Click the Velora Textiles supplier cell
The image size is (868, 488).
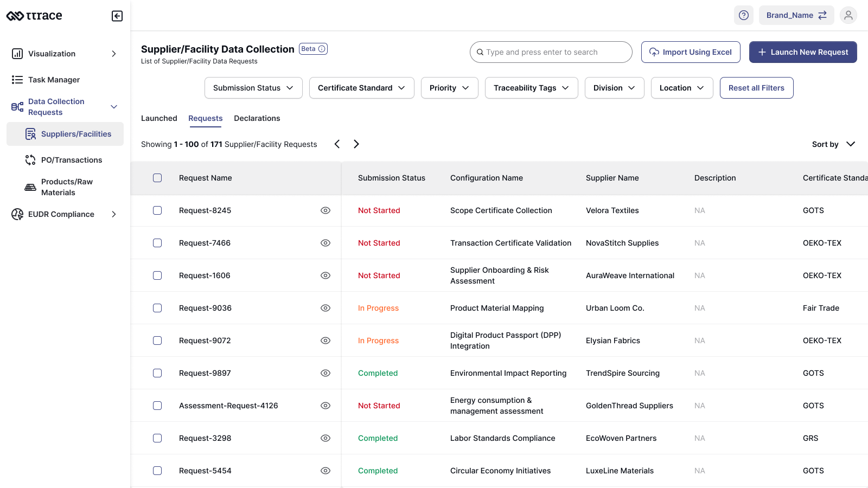(x=612, y=210)
